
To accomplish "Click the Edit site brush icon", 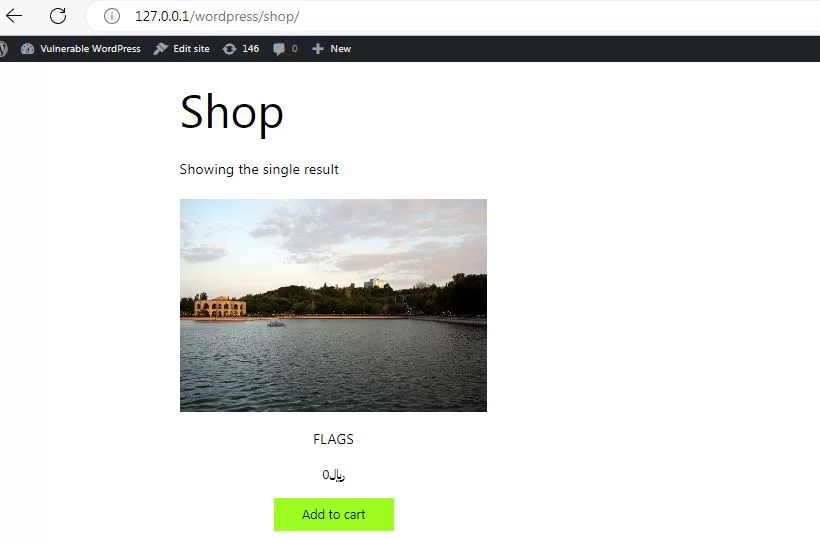I will pyautogui.click(x=160, y=48).
